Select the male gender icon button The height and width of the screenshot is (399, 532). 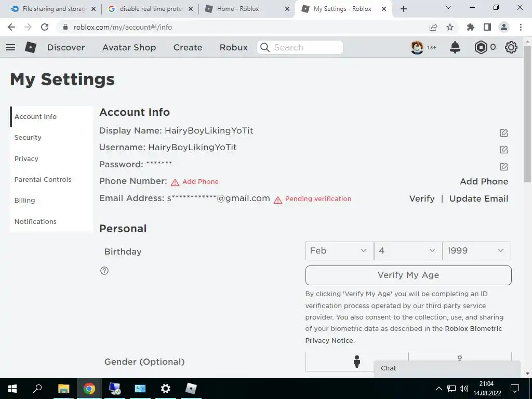(356, 362)
